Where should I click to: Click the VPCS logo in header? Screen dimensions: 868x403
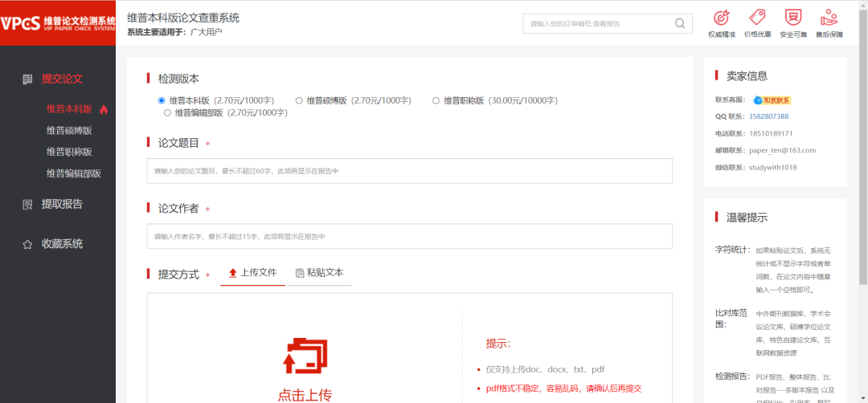coord(58,22)
